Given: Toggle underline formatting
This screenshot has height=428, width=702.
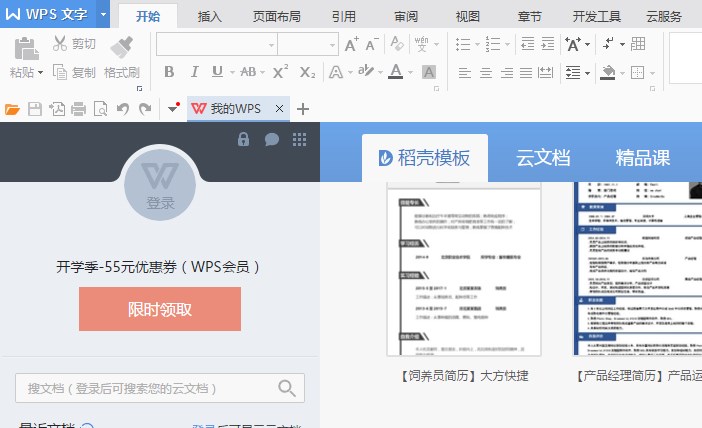Looking at the screenshot, I should (217, 72).
